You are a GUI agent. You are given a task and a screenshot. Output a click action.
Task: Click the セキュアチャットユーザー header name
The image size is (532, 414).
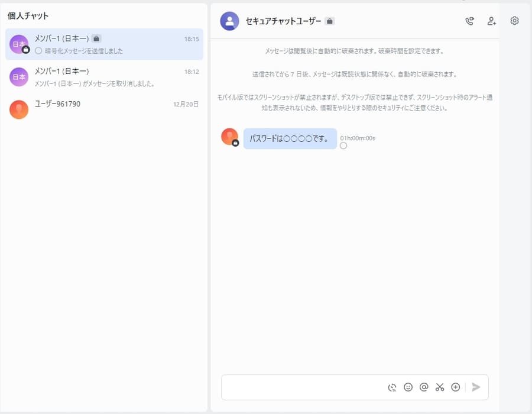(283, 21)
